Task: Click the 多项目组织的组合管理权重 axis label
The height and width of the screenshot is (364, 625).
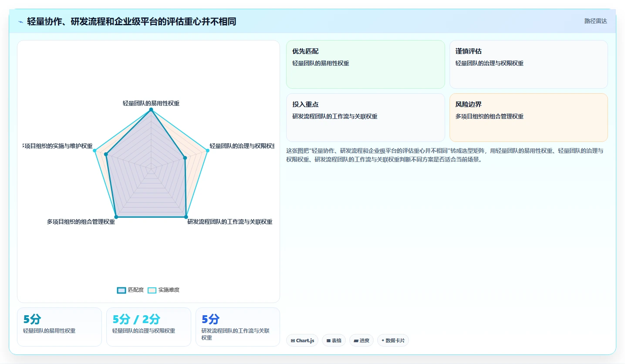Action: pyautogui.click(x=81, y=222)
